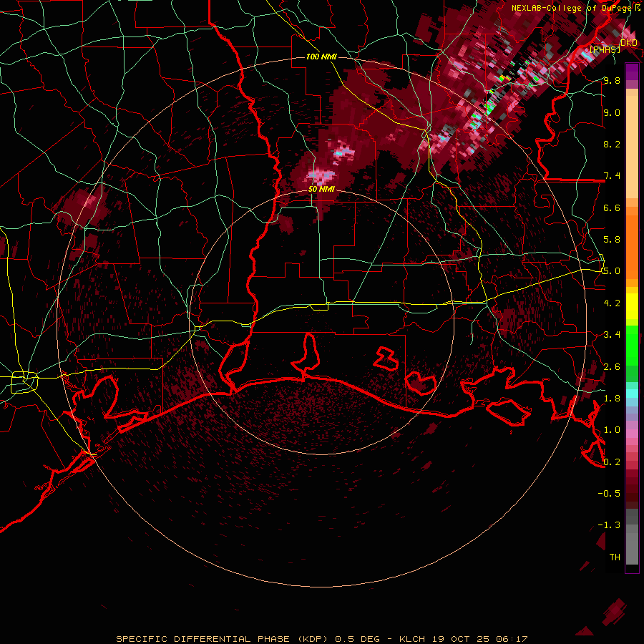Select the light peach segment of the color bar
The height and width of the screenshot is (644, 644).
(x=632, y=147)
